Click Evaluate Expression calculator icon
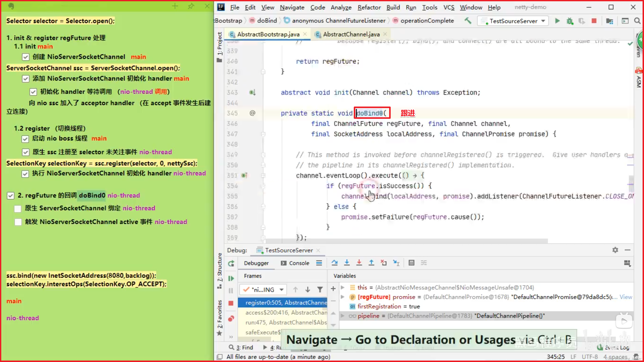644x362 pixels. tap(412, 263)
